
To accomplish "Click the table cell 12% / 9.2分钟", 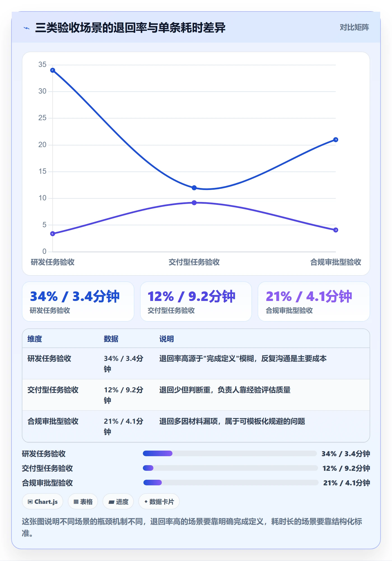I will 123,395.
